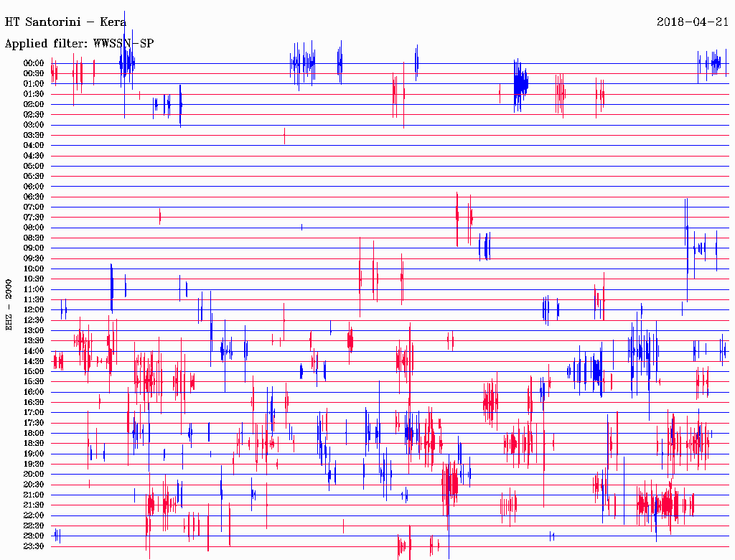Viewport: 735px width, 560px height.
Task: Click the vertical EHZ – 2000 axis label
Action: (x=9, y=304)
